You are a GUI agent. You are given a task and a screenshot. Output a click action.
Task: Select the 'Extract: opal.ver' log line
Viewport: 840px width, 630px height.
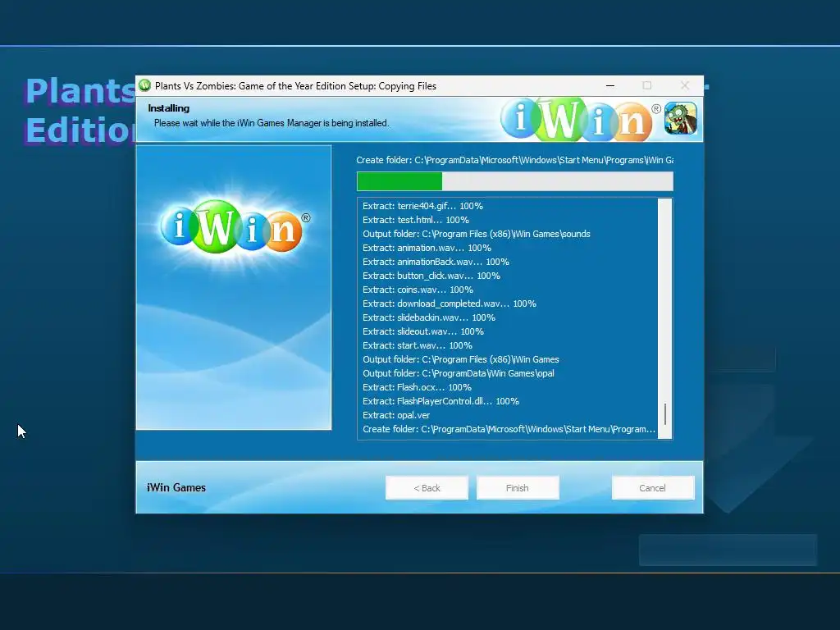[396, 414]
